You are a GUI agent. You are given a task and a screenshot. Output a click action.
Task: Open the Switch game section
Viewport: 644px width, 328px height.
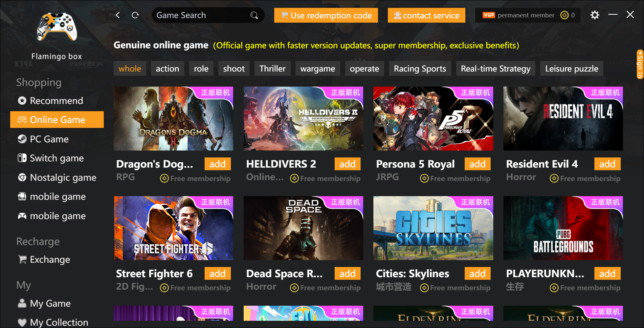(57, 158)
